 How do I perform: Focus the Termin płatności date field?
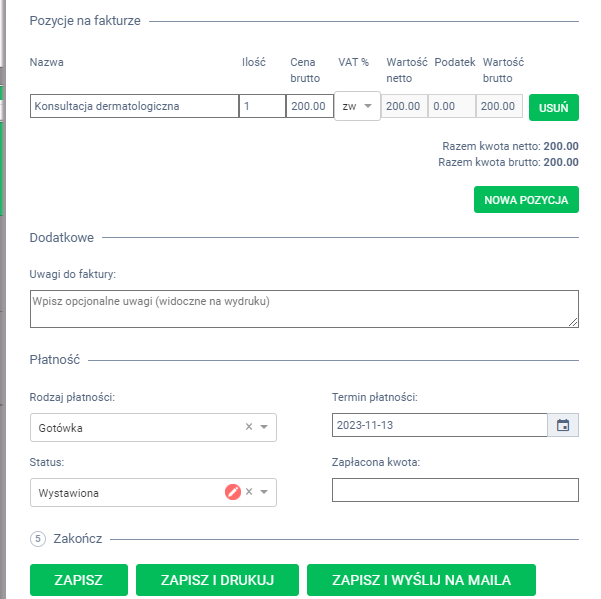click(439, 426)
